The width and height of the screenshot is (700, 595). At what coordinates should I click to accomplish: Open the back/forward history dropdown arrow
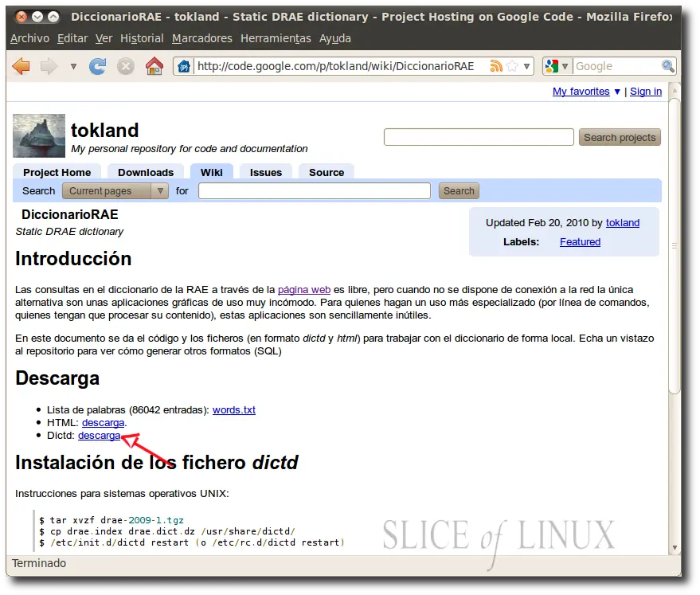[73, 66]
